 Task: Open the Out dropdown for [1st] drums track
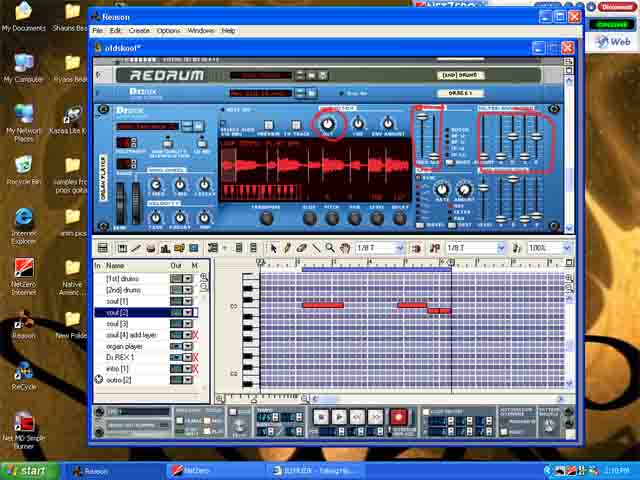(x=187, y=278)
